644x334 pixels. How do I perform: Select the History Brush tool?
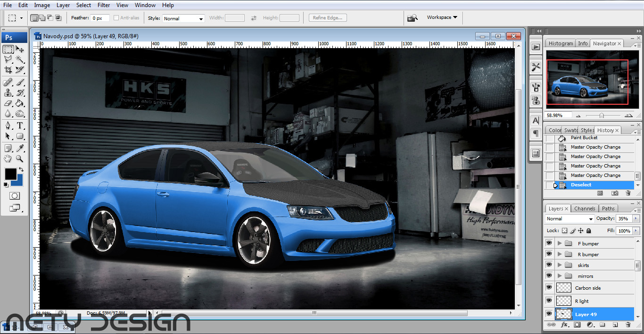click(x=20, y=93)
